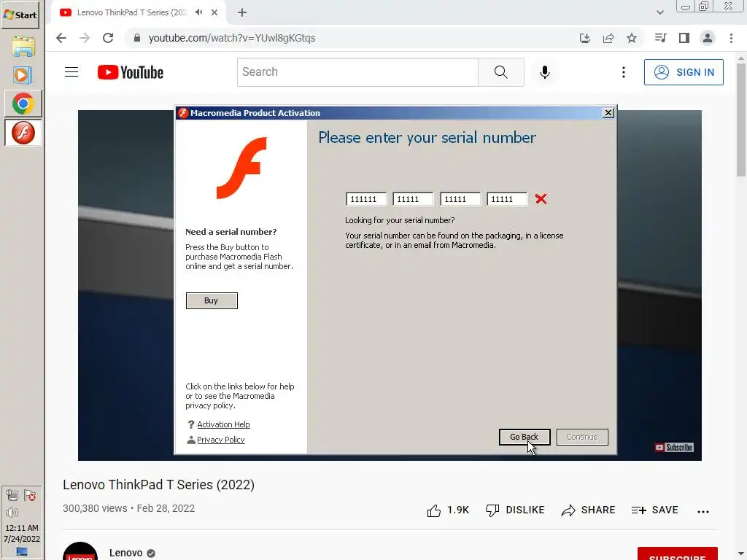Click the "300,380 views" text

click(96, 508)
